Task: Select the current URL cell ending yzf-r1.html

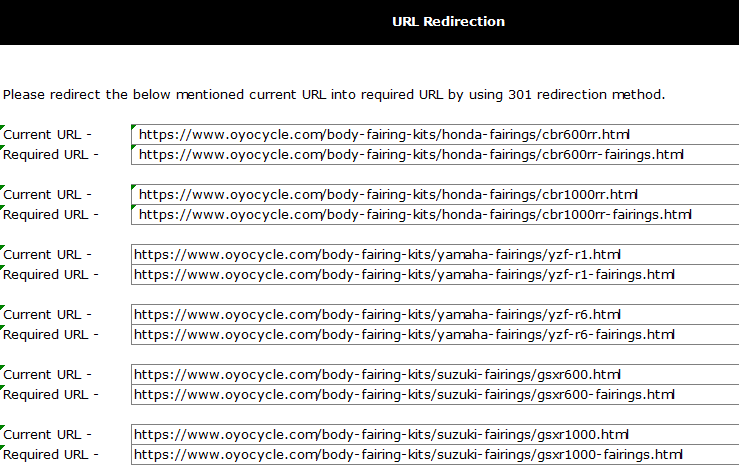Action: pyautogui.click(x=435, y=254)
